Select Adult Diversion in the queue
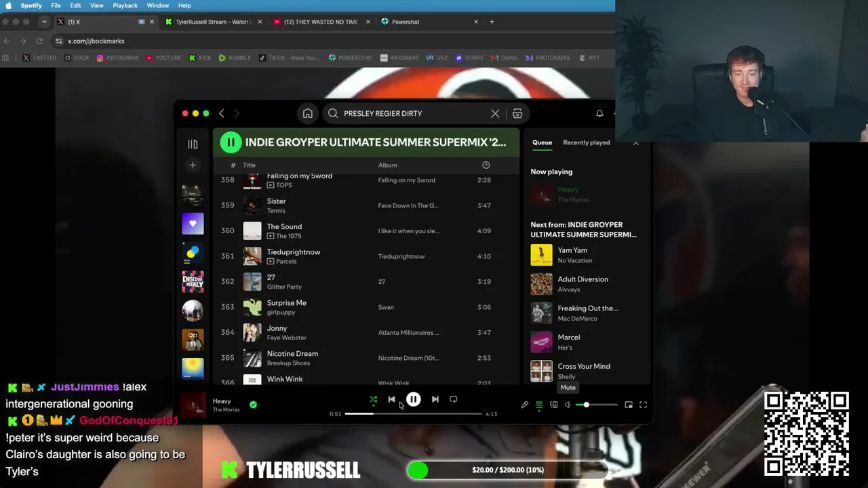This screenshot has height=488, width=868. coord(587,284)
